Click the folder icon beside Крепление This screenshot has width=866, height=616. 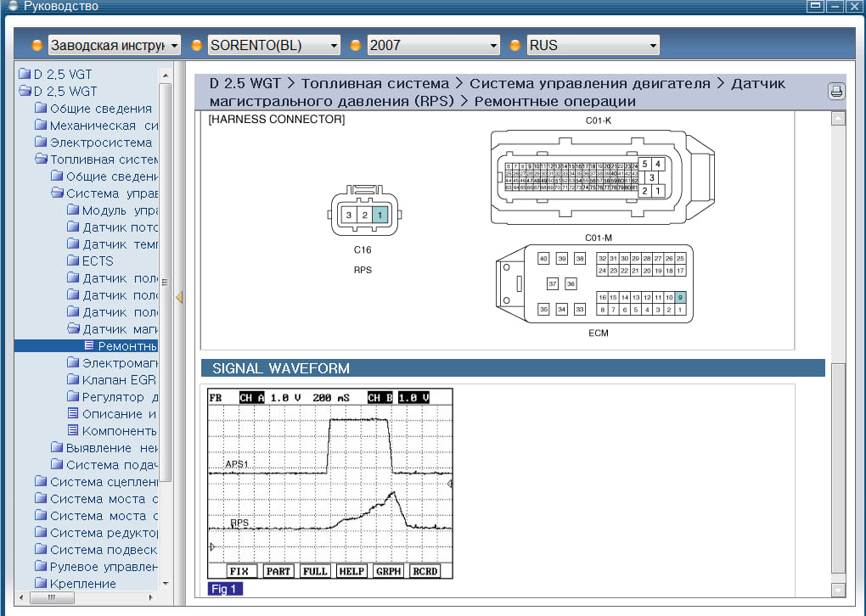tap(41, 584)
